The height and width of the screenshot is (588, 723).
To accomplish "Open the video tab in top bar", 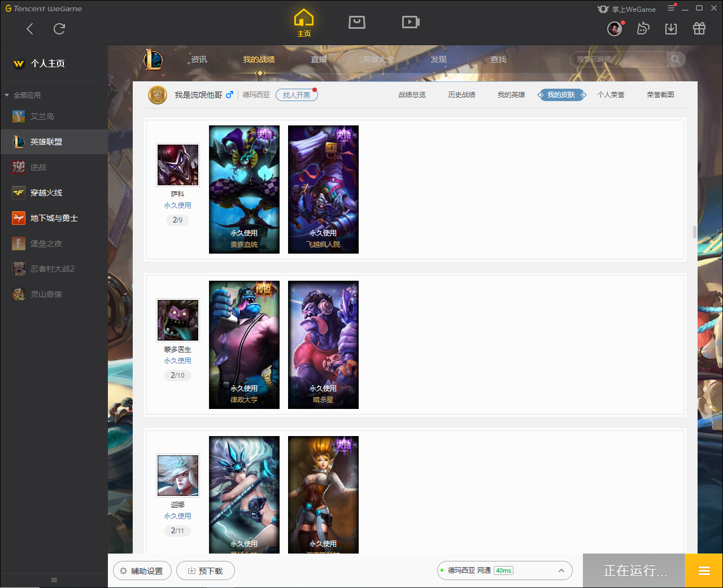I will 411,22.
